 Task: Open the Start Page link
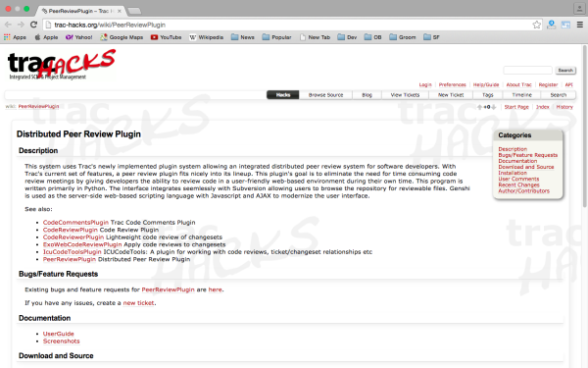[516, 107]
